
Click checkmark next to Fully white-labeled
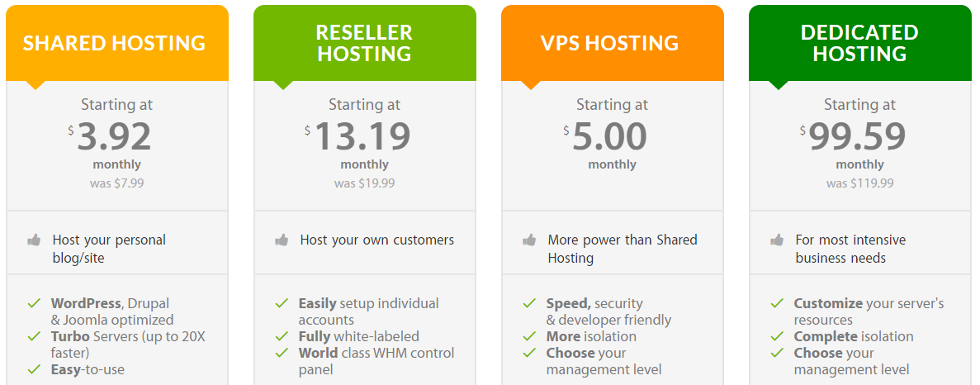282,336
